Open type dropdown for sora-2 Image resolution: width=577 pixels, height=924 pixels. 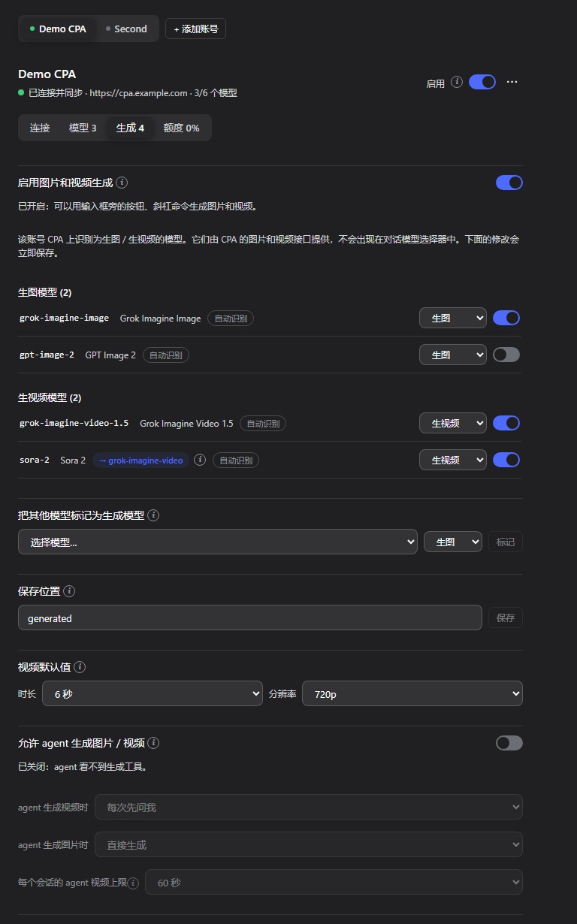(453, 460)
